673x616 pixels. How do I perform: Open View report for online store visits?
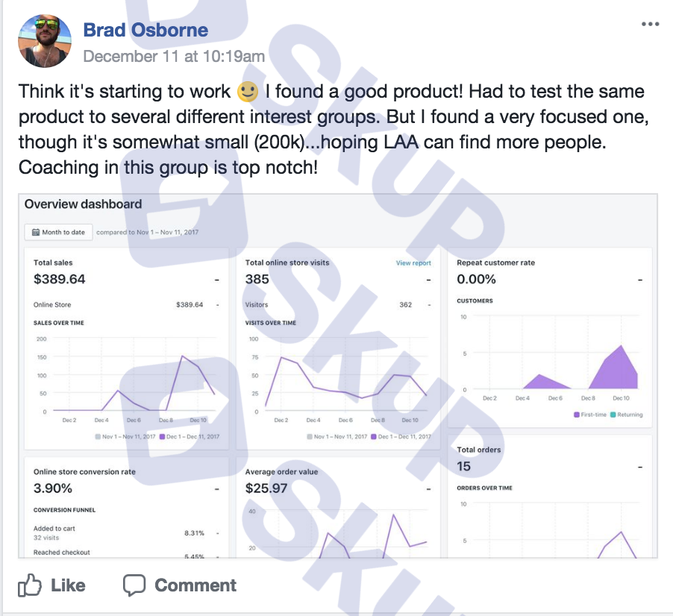pyautogui.click(x=413, y=263)
